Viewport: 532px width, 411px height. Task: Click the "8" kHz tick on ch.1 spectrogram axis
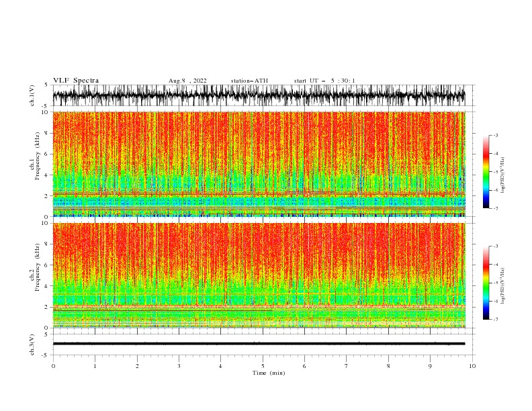pyautogui.click(x=46, y=133)
